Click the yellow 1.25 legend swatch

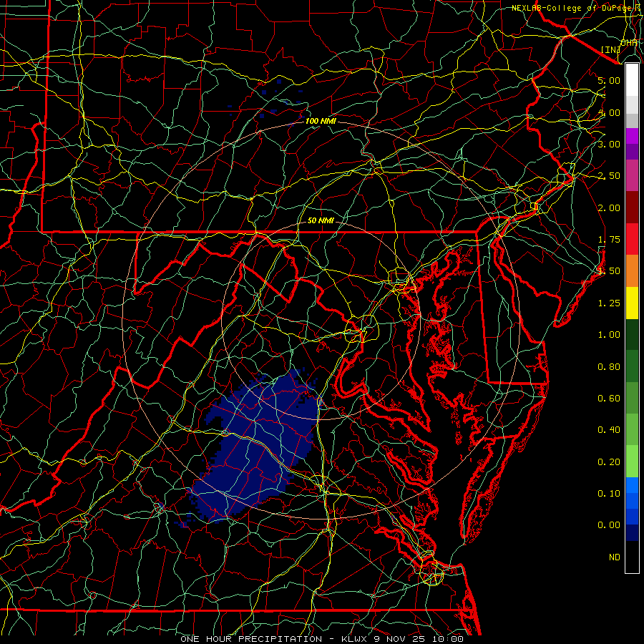tap(632, 303)
